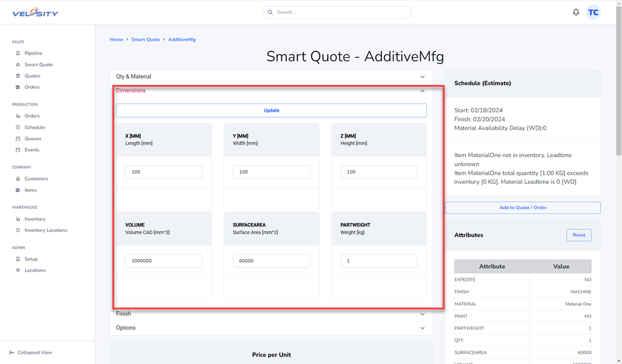This screenshot has height=364, width=622.
Task: Open Customers under Company
Action: pos(36,179)
